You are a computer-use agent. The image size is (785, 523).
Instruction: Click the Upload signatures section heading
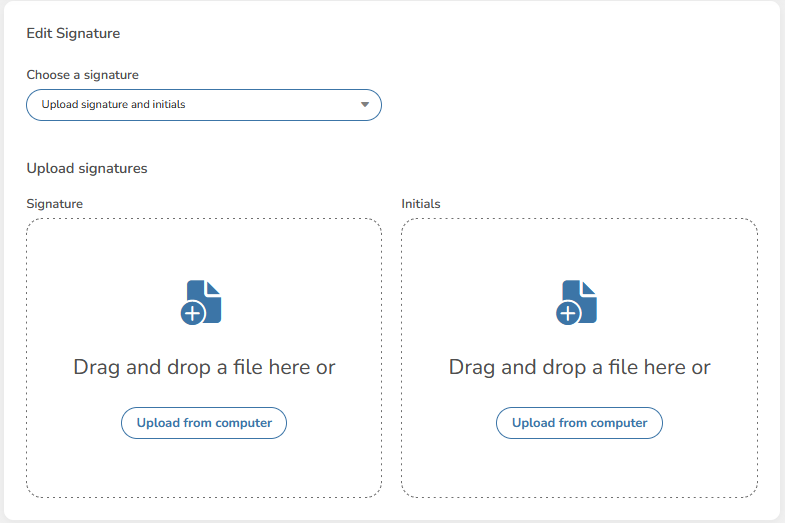point(87,168)
